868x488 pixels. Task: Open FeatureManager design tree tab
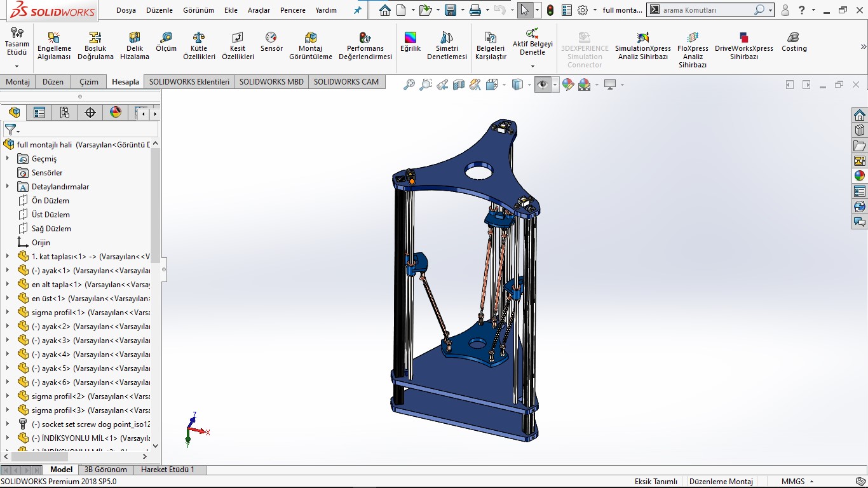pyautogui.click(x=14, y=112)
